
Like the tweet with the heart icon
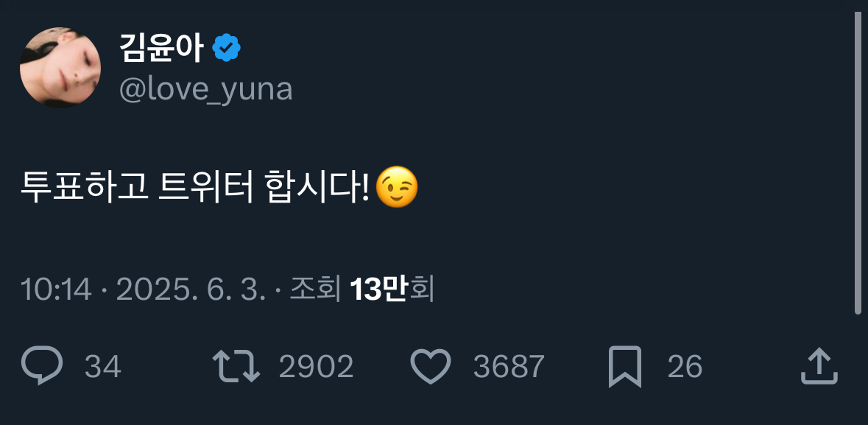click(430, 366)
